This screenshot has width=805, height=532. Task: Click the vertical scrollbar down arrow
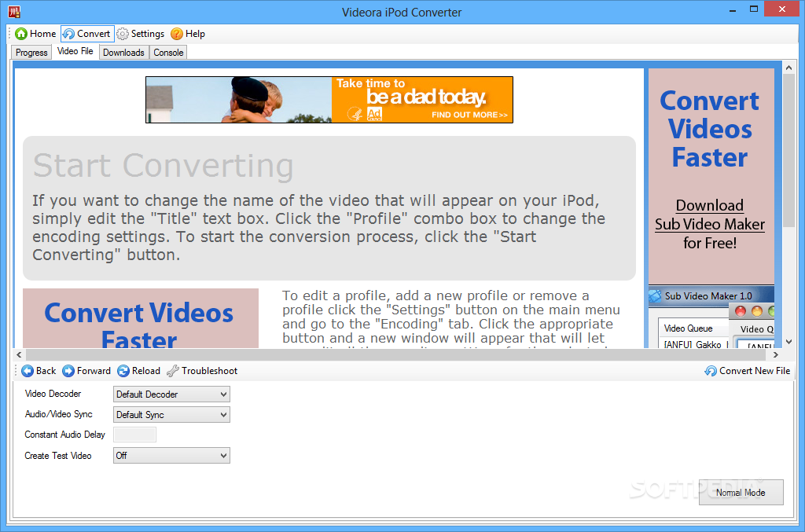pos(789,342)
